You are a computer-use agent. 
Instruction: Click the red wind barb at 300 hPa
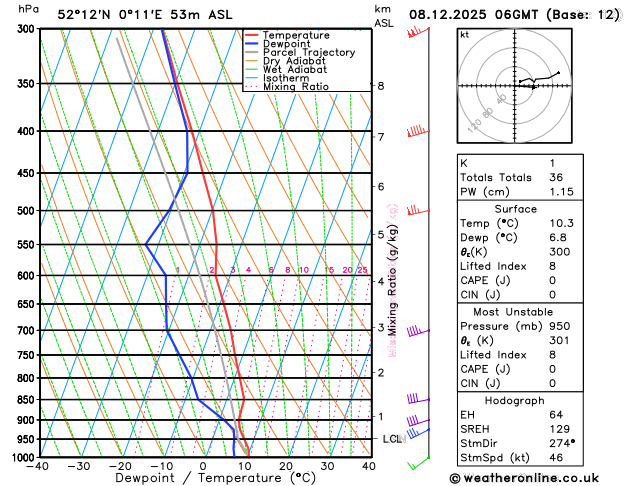418,32
